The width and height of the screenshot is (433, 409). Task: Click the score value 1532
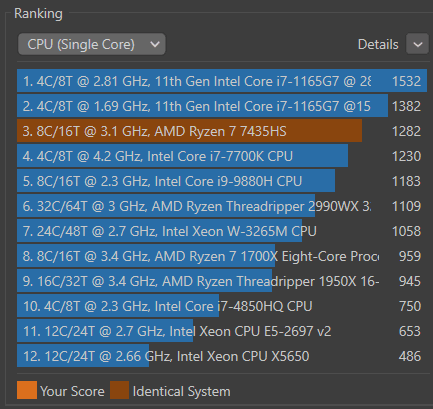point(406,81)
